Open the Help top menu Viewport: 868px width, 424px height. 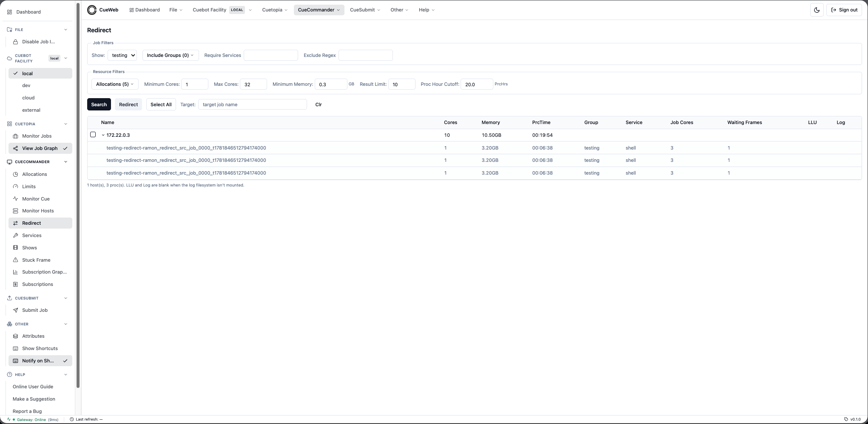tap(427, 10)
